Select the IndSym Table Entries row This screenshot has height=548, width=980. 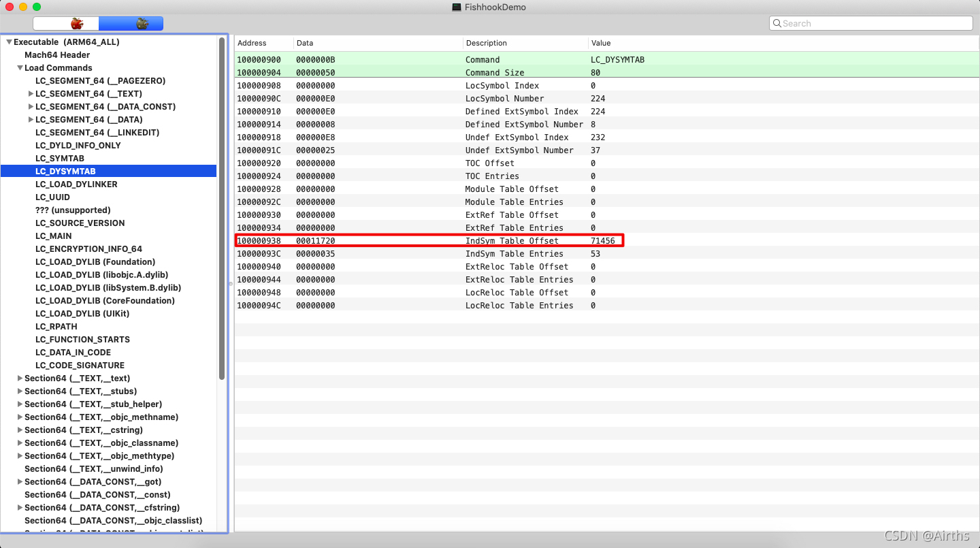tap(607, 254)
